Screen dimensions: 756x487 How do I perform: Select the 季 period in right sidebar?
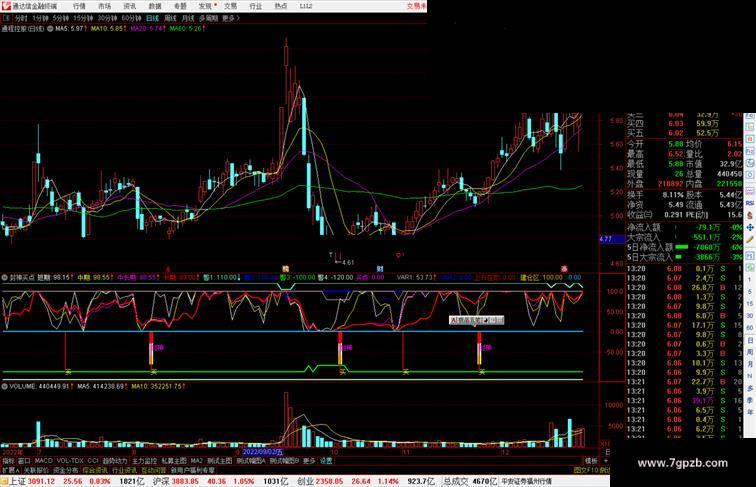tap(750, 398)
